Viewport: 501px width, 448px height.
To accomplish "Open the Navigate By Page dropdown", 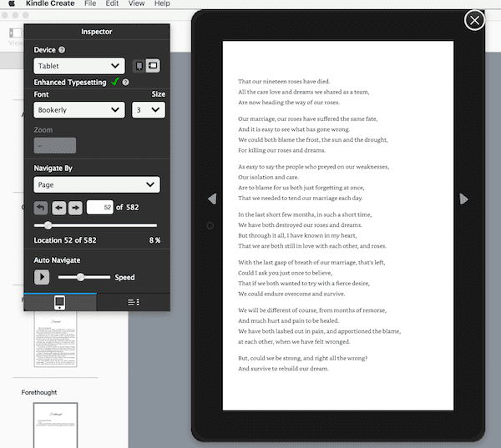I will coord(97,184).
